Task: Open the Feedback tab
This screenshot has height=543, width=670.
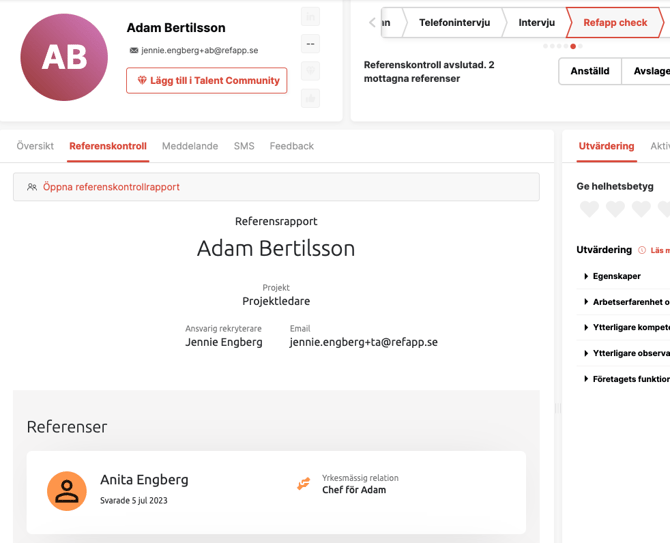Action: pos(291,146)
